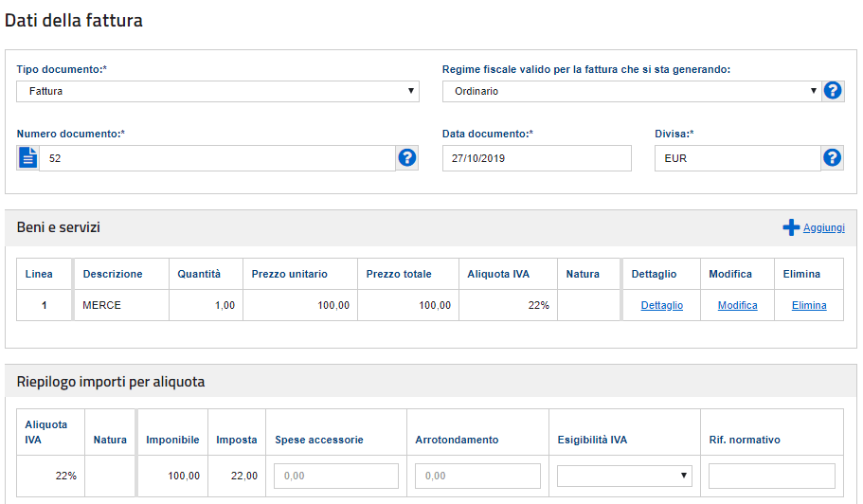Click the Divisa EUR input field

[738, 158]
